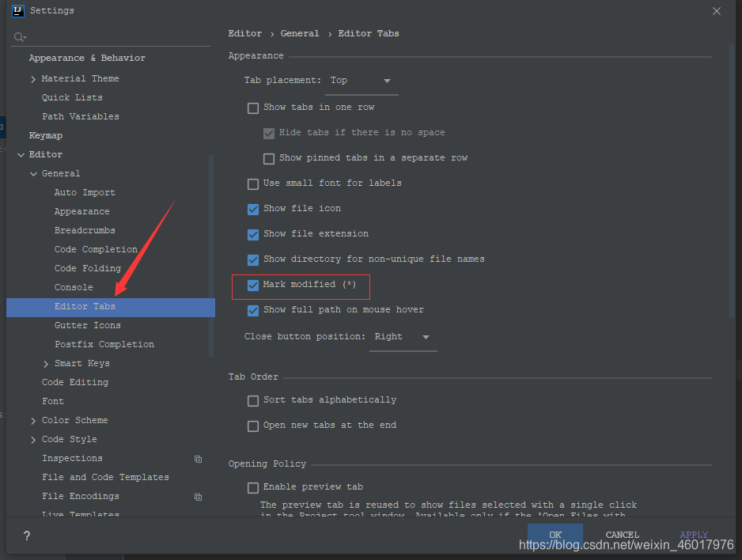The image size is (742, 560).
Task: Click the copy icon beside File Encodings
Action: pos(199,497)
